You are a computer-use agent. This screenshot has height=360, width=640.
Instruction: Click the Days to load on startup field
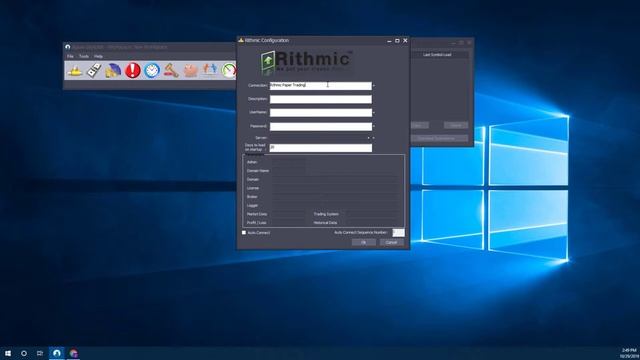click(x=321, y=147)
